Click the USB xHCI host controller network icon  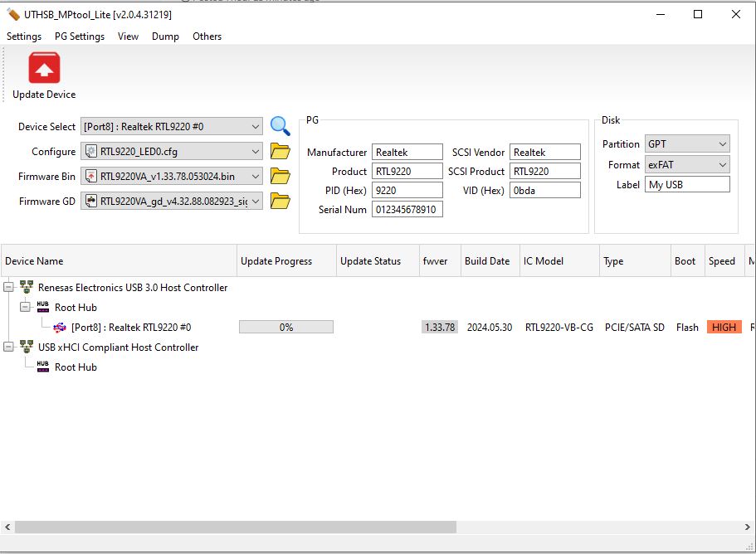(27, 347)
